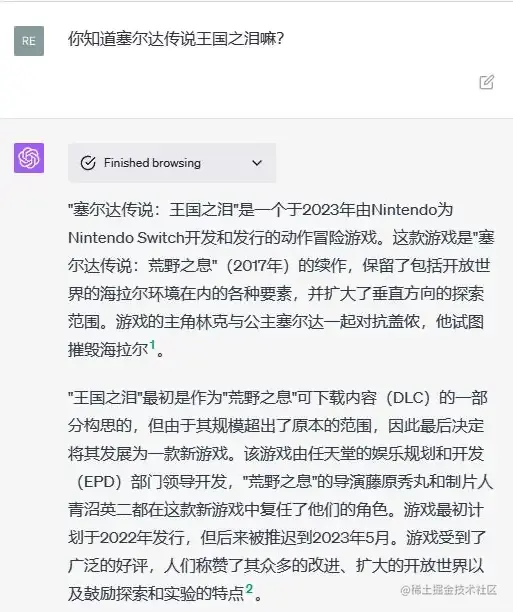The width and height of the screenshot is (513, 612).
Task: Click the 2023年5月 release date text
Action: [351, 538]
